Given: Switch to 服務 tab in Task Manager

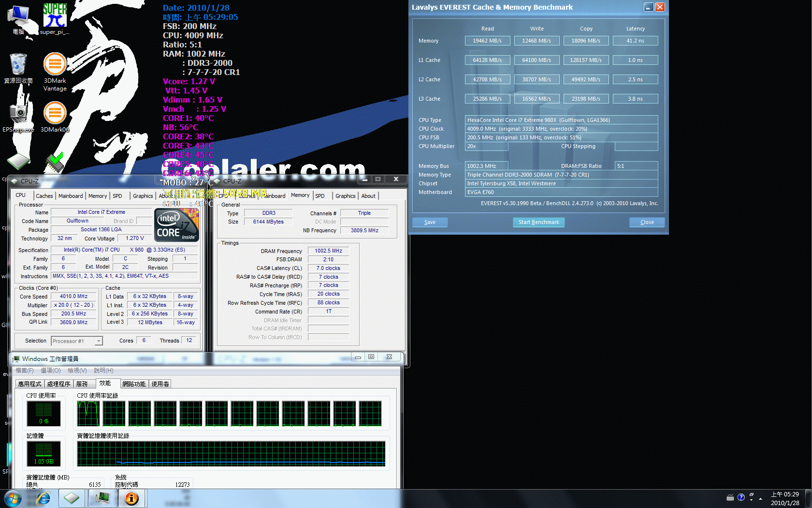Looking at the screenshot, I should pyautogui.click(x=83, y=384).
